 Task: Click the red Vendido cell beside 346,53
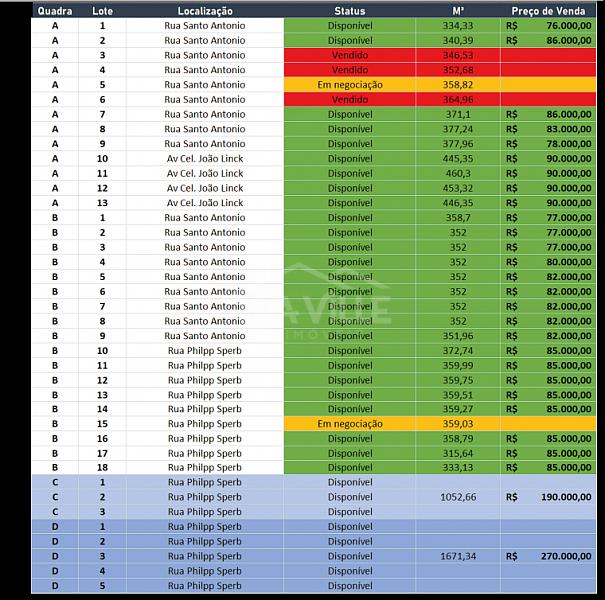click(350, 55)
